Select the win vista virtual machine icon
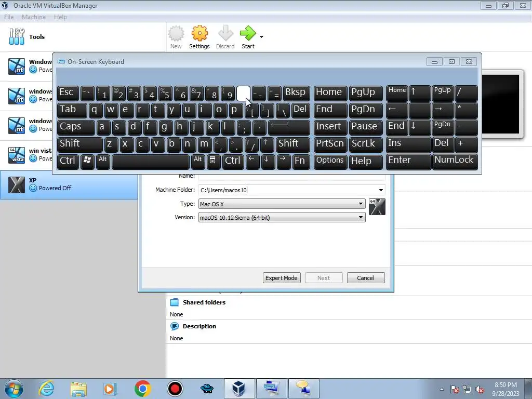The image size is (532, 399). (17, 155)
